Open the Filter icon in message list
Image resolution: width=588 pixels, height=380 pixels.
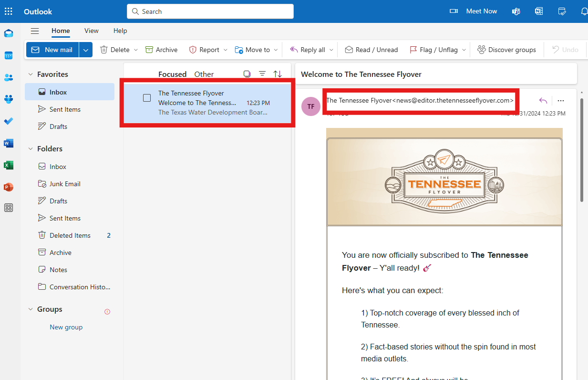pos(262,74)
